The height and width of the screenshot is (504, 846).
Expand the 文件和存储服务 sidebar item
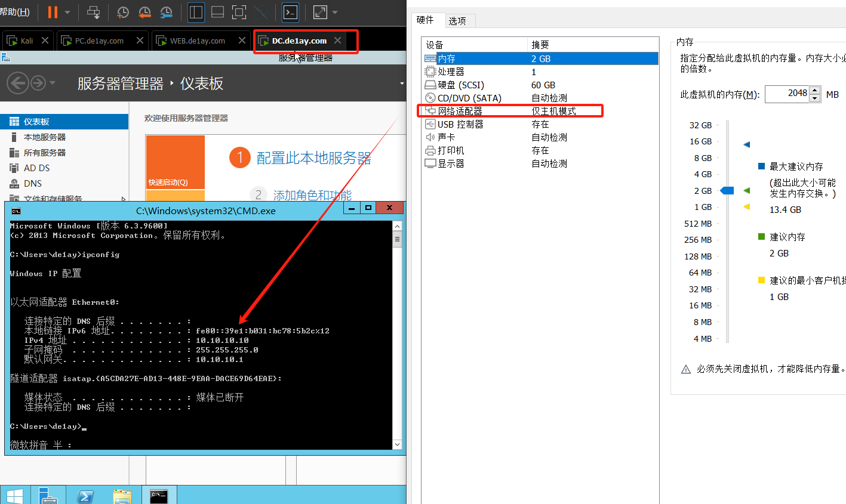pyautogui.click(x=124, y=199)
